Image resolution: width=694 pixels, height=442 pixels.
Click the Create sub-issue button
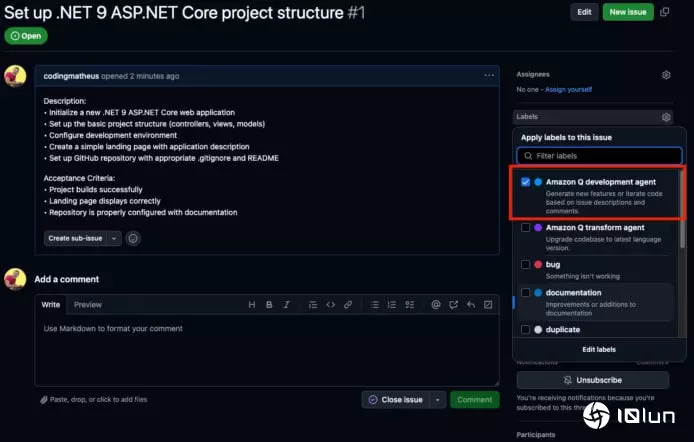pyautogui.click(x=75, y=238)
